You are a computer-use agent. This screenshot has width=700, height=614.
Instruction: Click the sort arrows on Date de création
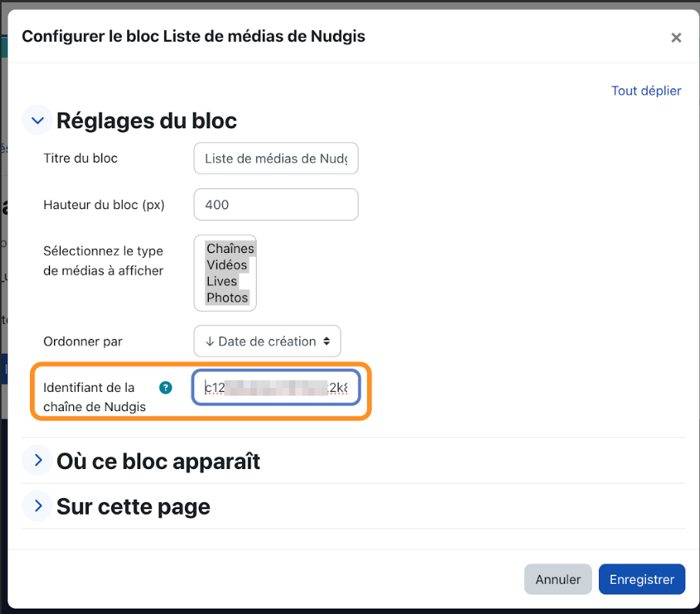point(327,341)
